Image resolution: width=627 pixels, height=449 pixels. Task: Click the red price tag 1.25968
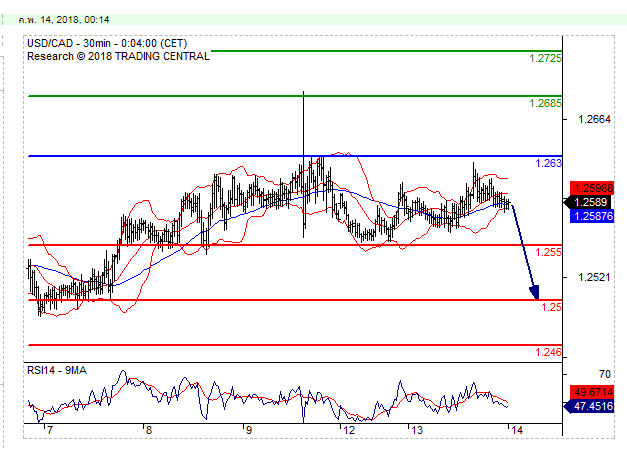592,188
